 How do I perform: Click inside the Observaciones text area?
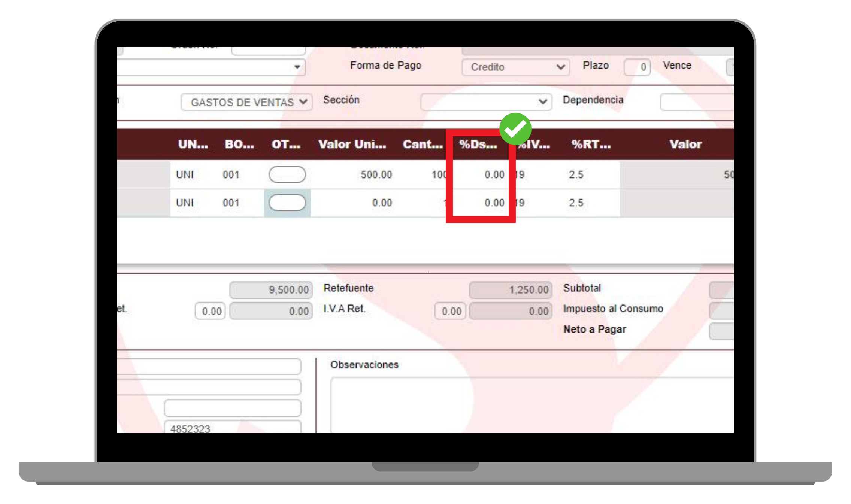(532, 404)
